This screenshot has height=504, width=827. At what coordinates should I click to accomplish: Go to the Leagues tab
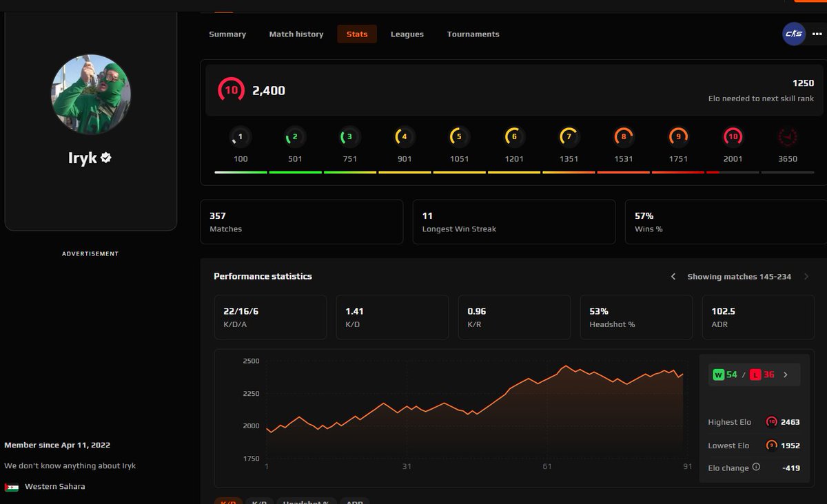407,34
